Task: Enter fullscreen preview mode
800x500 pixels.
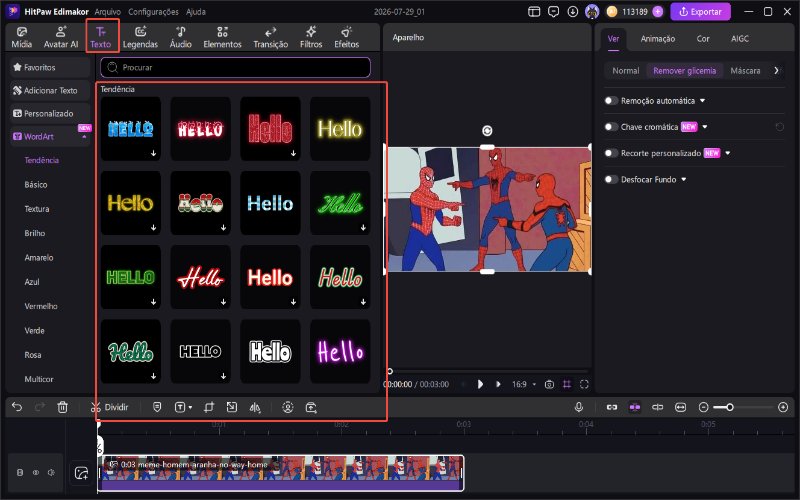Action: 584,384
